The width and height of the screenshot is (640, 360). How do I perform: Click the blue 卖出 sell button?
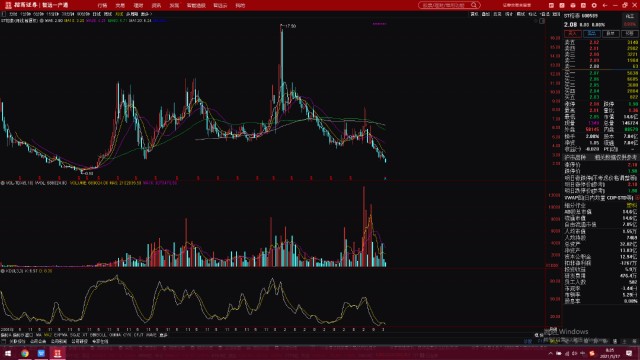click(592, 33)
